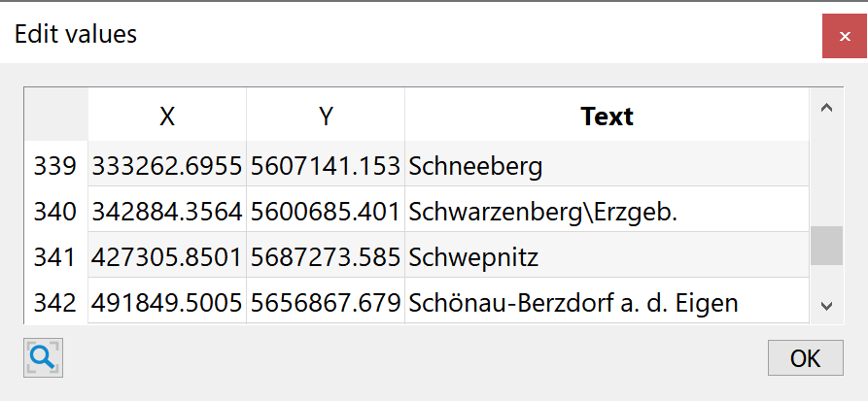Screen dimensions: 868x401
Task: Click the scrollbar down arrow
Action: pyautogui.click(x=826, y=305)
